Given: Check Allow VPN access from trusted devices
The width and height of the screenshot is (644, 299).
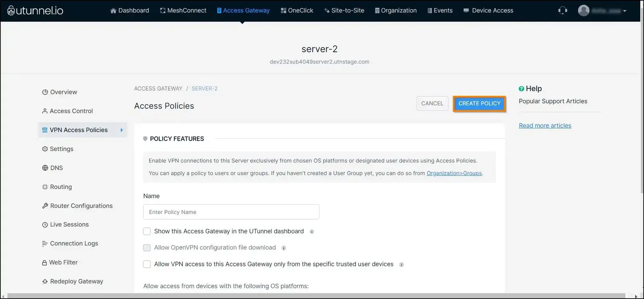Looking at the screenshot, I should pos(147,264).
